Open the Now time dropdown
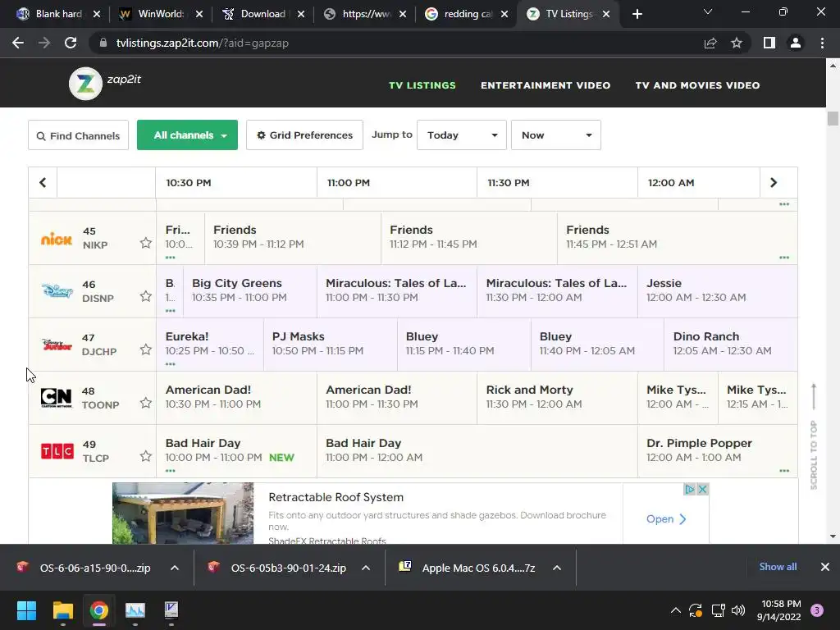 [556, 135]
